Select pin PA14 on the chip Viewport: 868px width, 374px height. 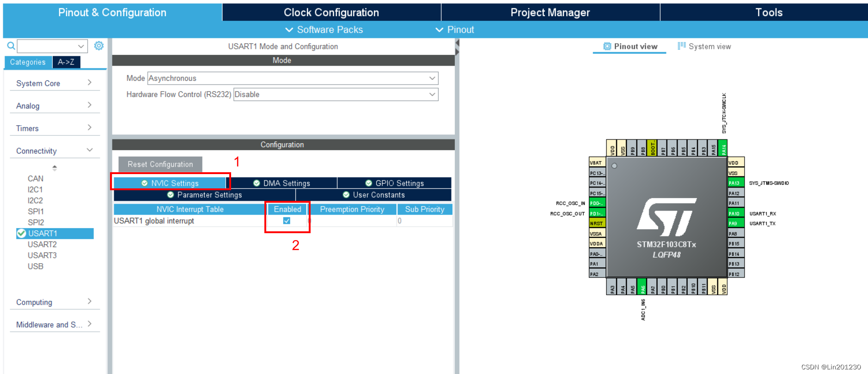point(724,148)
